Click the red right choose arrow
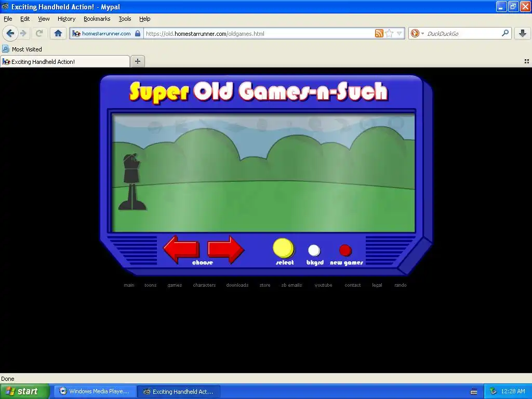This screenshot has height=399, width=532. (226, 249)
